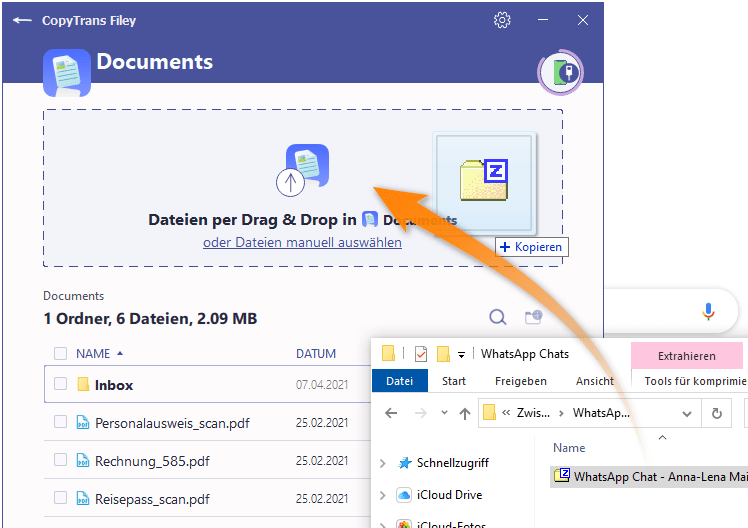Check the Personalausweis_scan.pdf checkbox
This screenshot has height=528, width=748.
[60, 422]
